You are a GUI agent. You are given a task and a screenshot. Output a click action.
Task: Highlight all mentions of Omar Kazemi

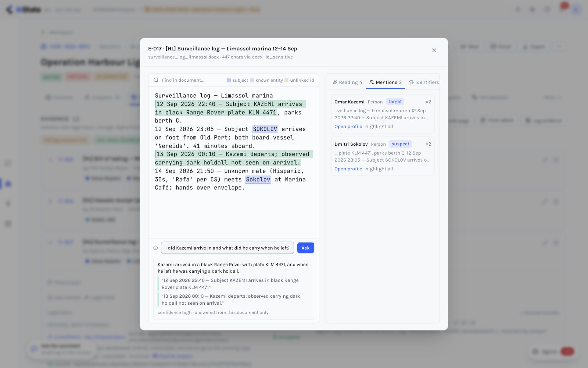coord(379,127)
